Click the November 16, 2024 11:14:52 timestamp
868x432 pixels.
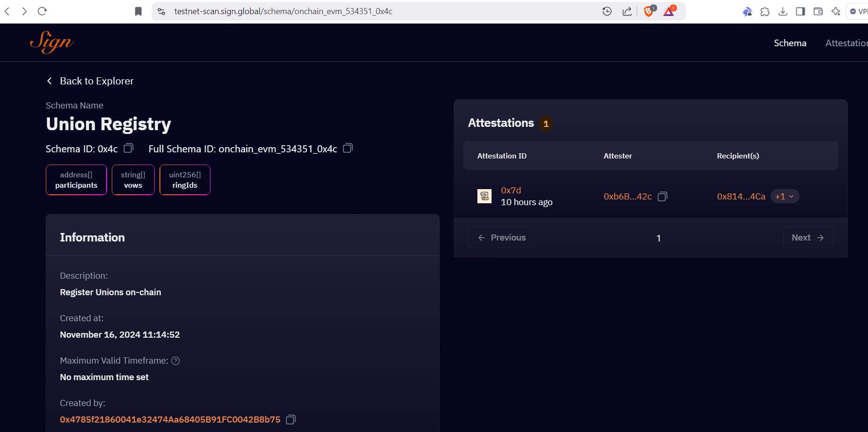(x=120, y=334)
